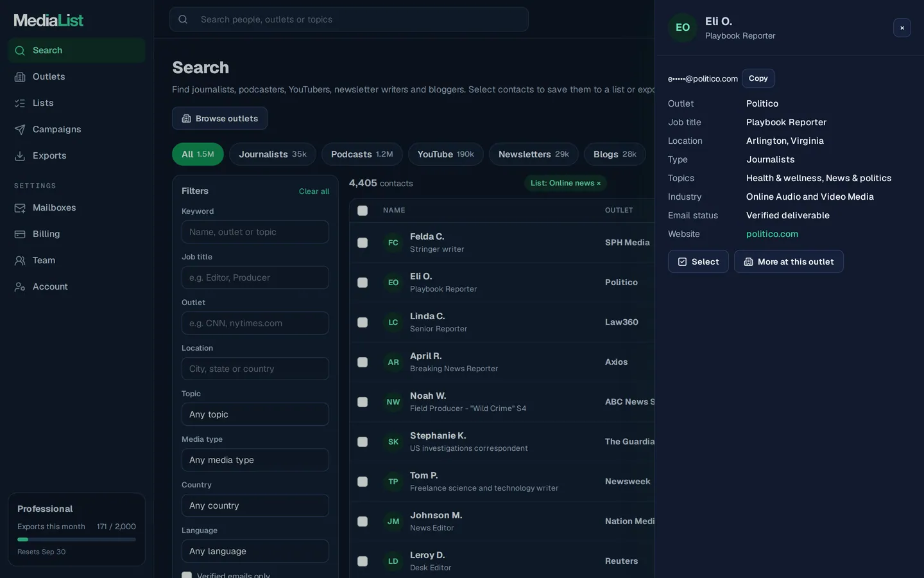Switch to the Podcasts tab

(x=362, y=154)
